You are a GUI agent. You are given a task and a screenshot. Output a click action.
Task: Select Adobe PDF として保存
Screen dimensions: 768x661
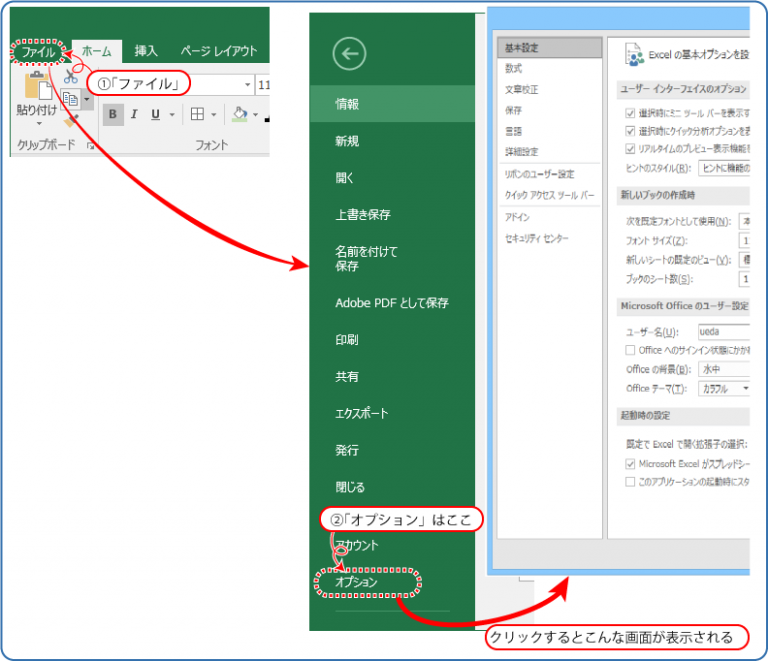click(x=392, y=303)
